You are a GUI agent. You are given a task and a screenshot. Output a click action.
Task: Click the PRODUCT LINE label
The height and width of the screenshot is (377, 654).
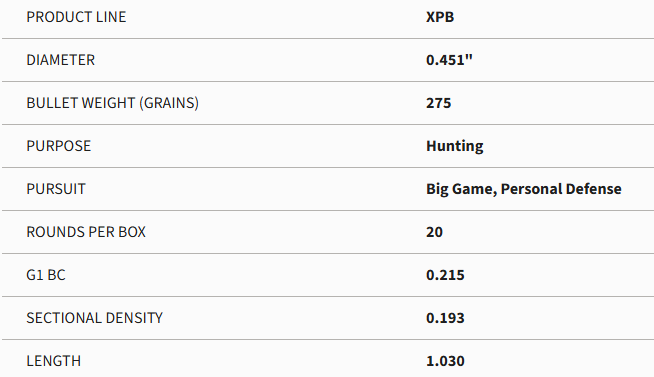click(x=76, y=17)
